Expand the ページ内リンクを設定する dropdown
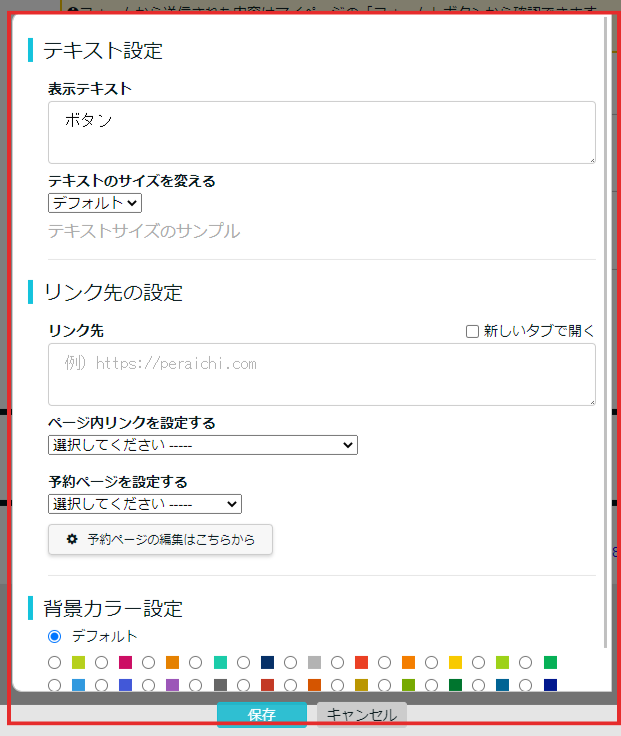 pos(203,445)
